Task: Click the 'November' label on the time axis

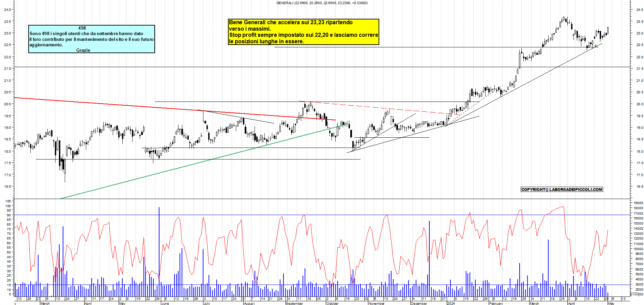Action: (377, 303)
